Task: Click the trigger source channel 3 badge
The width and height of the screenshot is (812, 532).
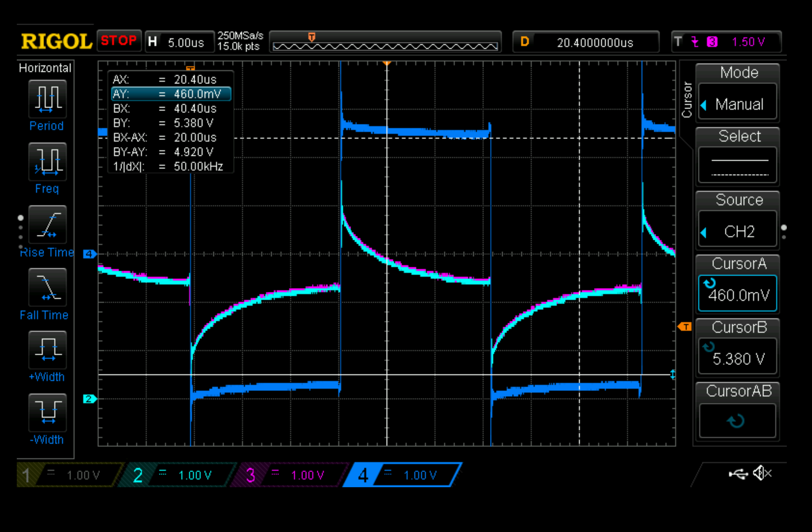Action: click(x=712, y=42)
